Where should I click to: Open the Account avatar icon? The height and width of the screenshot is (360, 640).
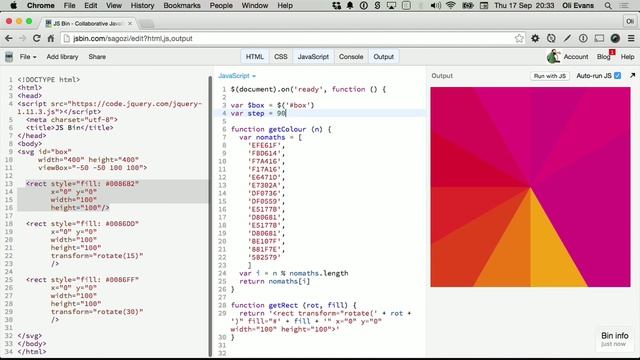click(553, 56)
